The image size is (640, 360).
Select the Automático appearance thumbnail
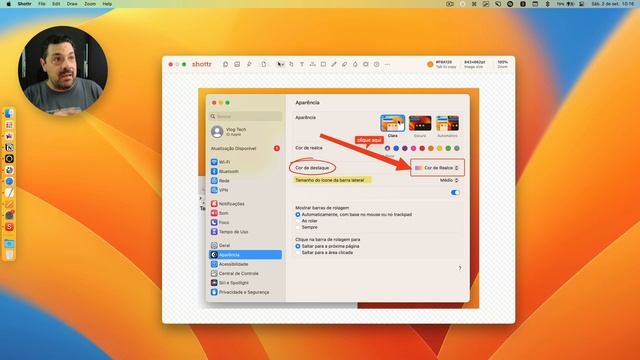(x=447, y=123)
